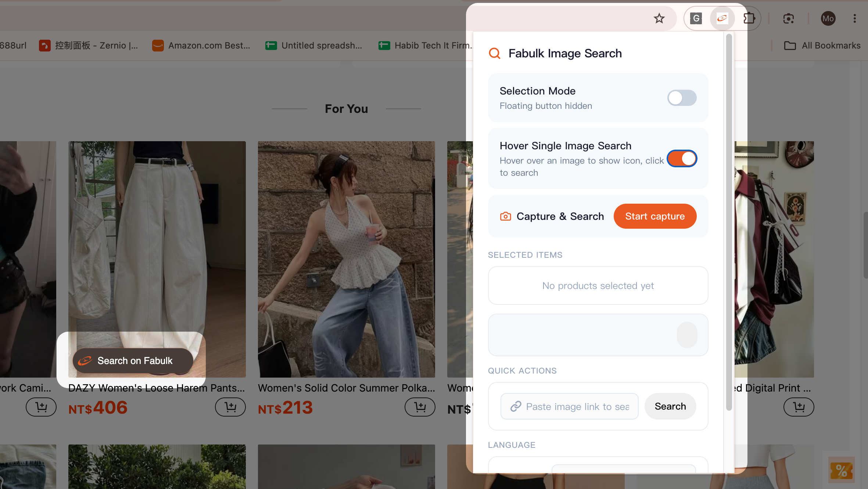Screen dimensions: 868x489
Task: Click the Fabulk extension icon in toolbar
Action: [x=722, y=18]
